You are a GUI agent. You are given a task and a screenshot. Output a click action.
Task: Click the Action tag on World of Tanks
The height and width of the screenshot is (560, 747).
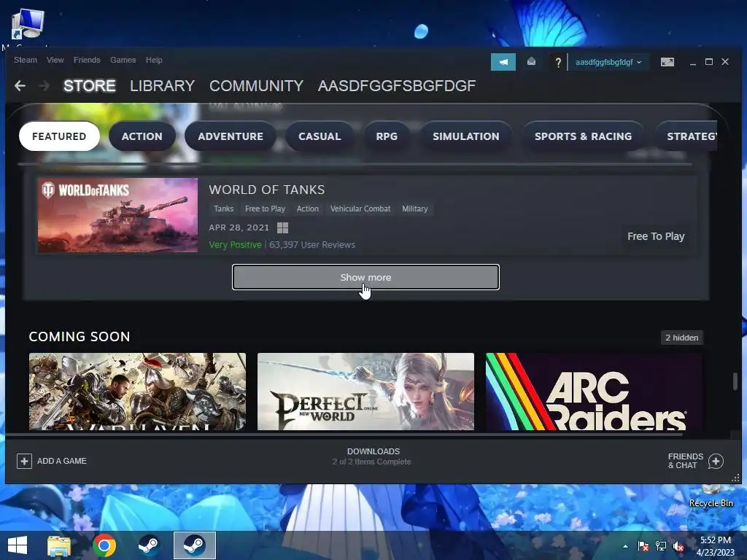pos(308,209)
